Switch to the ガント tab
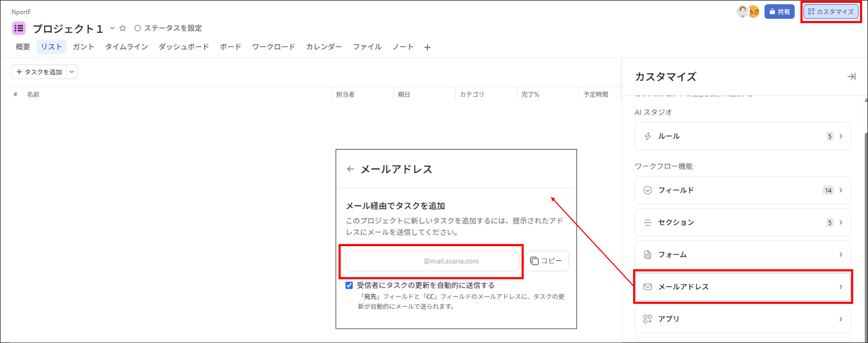Image resolution: width=868 pixels, height=343 pixels. coord(84,47)
